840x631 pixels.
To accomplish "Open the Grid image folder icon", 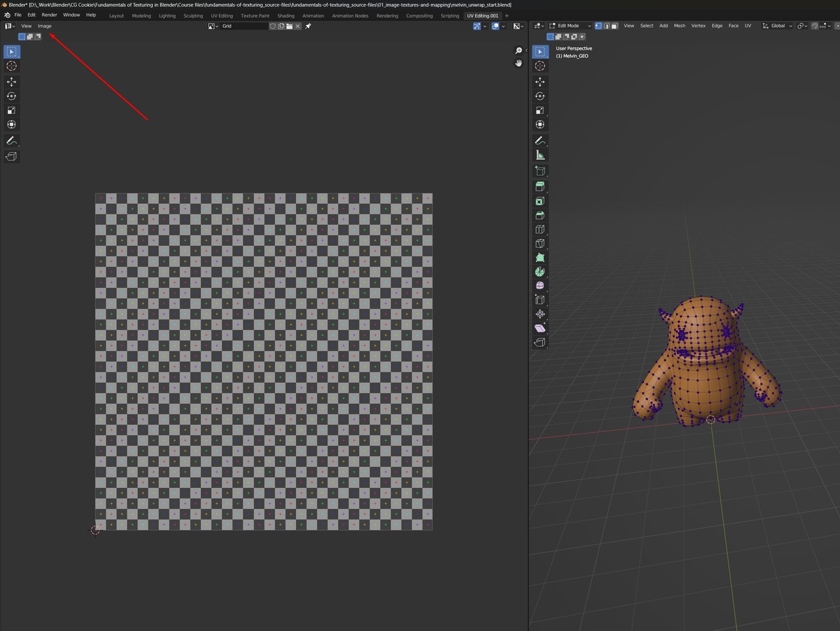I will [289, 26].
